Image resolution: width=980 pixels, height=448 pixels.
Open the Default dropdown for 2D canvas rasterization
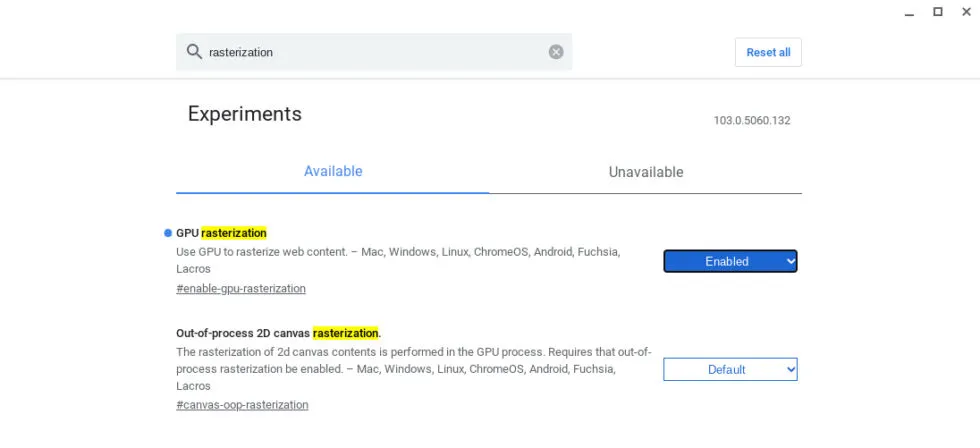click(x=730, y=369)
